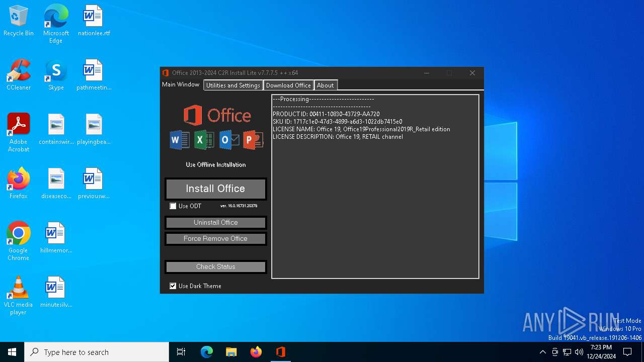Click the Check Status button

pyautogui.click(x=215, y=267)
